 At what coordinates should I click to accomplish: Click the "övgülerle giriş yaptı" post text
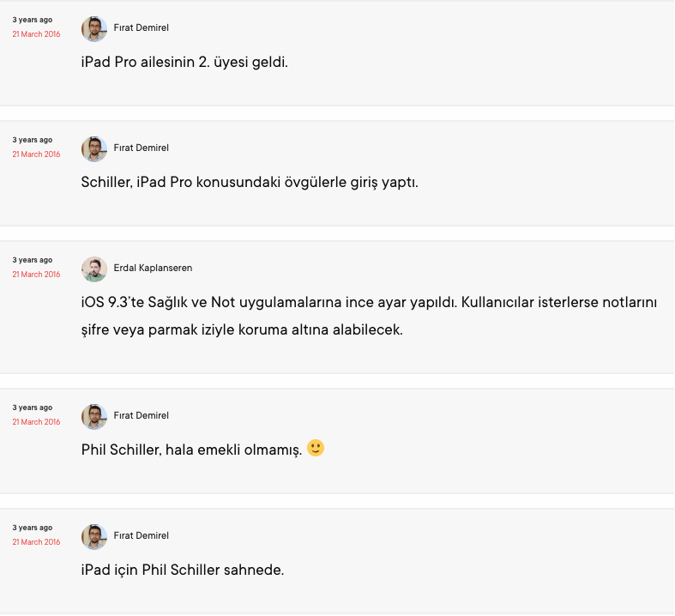250,183
